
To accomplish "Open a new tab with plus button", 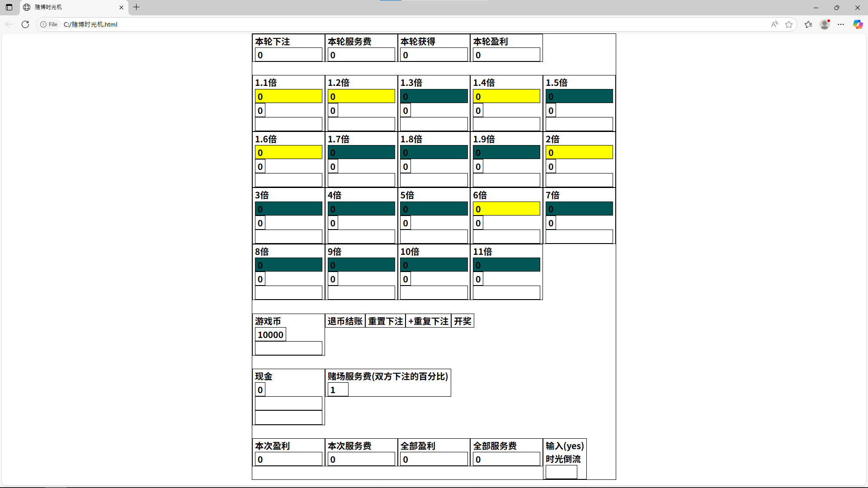I will [136, 7].
